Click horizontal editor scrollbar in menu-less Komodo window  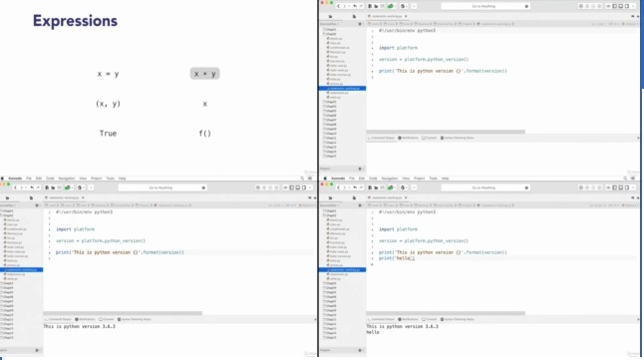click(x=446, y=132)
